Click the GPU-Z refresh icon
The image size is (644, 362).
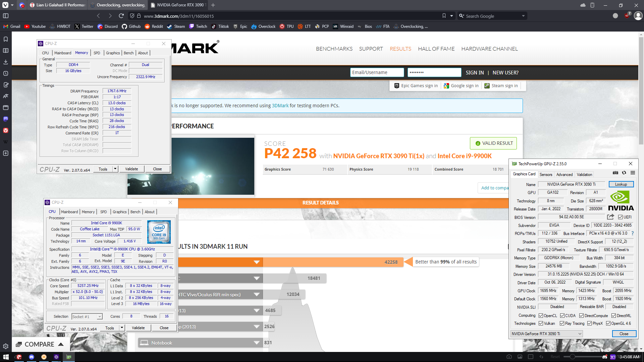(x=624, y=173)
